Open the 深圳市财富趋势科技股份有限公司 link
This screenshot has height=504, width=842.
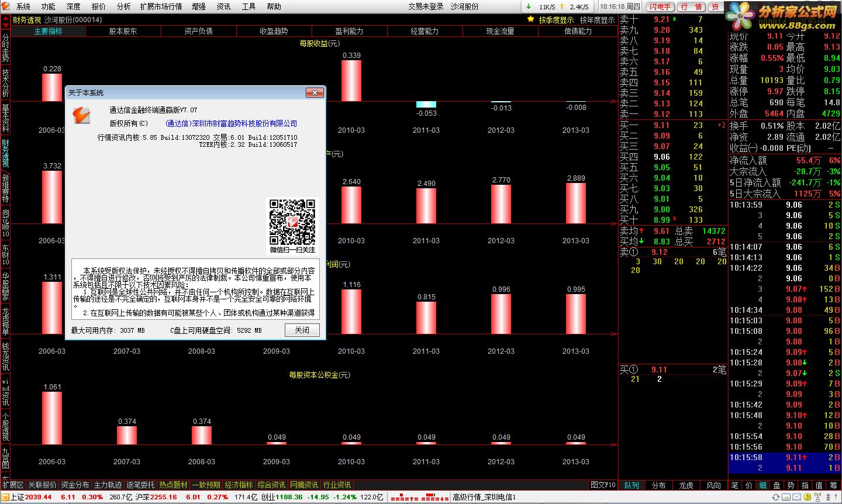(x=232, y=123)
